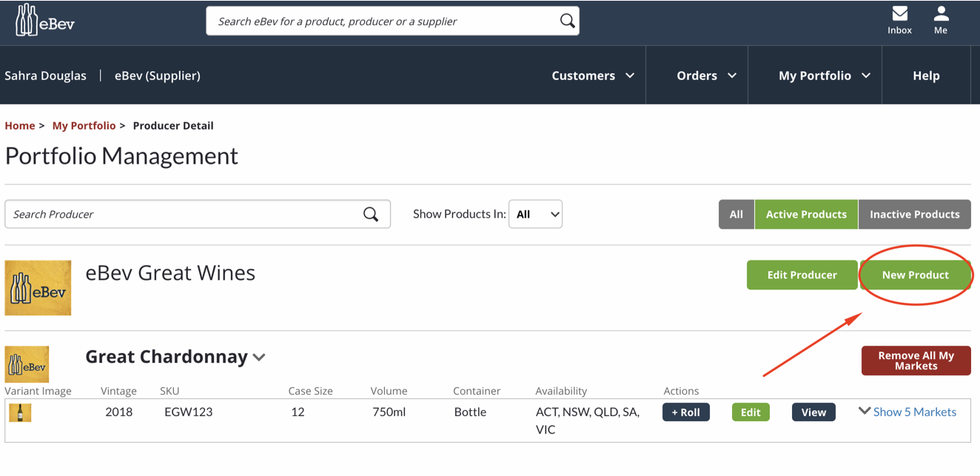Click Remove All My Markets button
The width and height of the screenshot is (980, 476).
[x=916, y=361]
